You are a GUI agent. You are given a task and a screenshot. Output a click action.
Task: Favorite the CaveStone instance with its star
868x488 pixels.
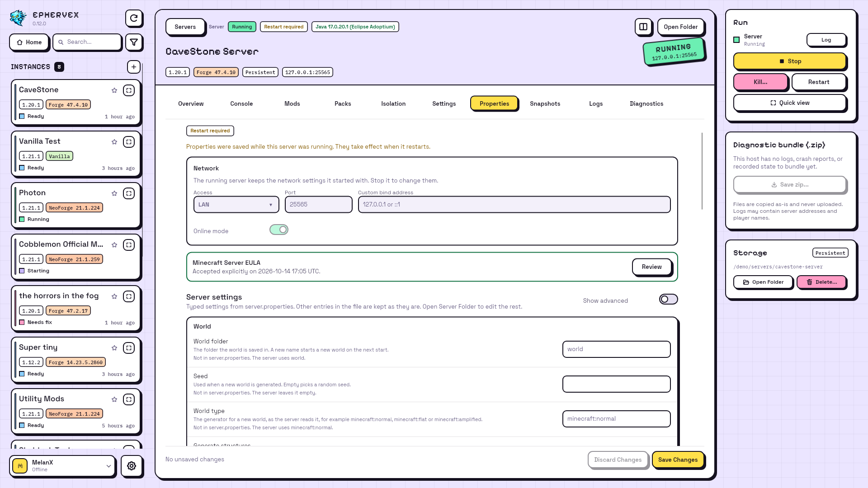(114, 90)
